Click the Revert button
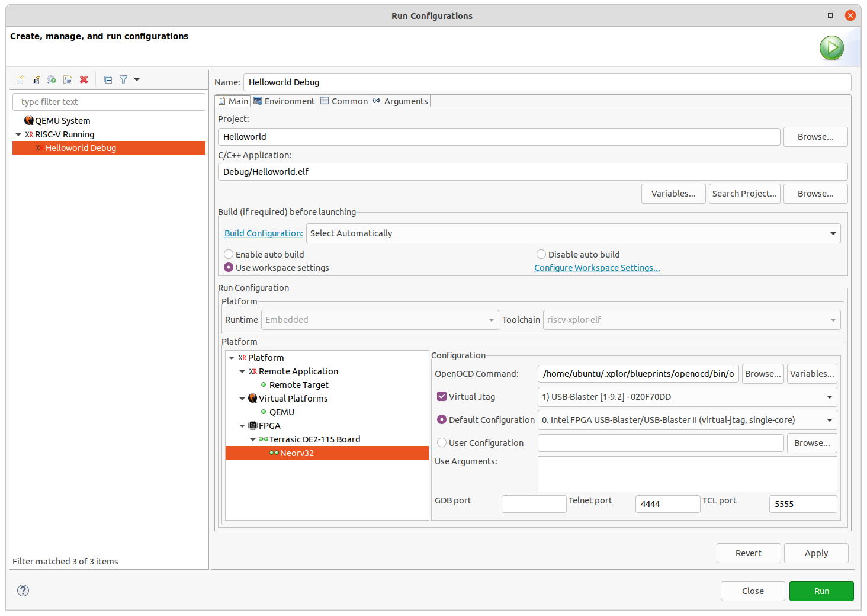This screenshot has height=616, width=867. [x=749, y=553]
